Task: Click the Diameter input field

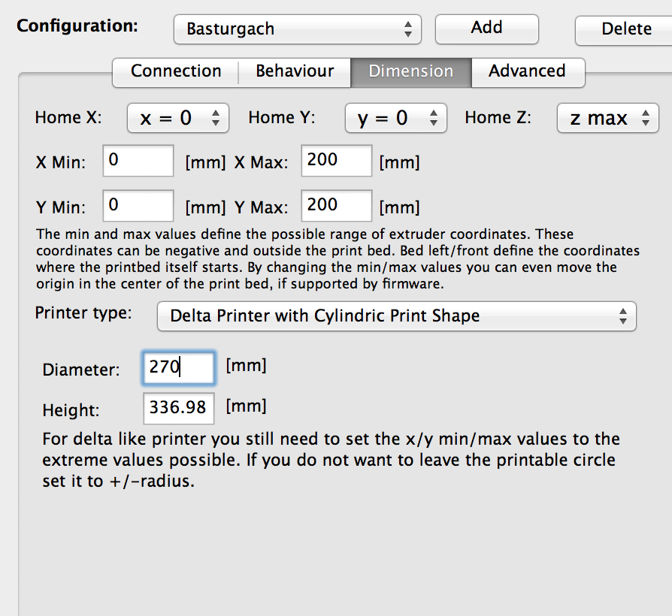Action: [x=179, y=367]
